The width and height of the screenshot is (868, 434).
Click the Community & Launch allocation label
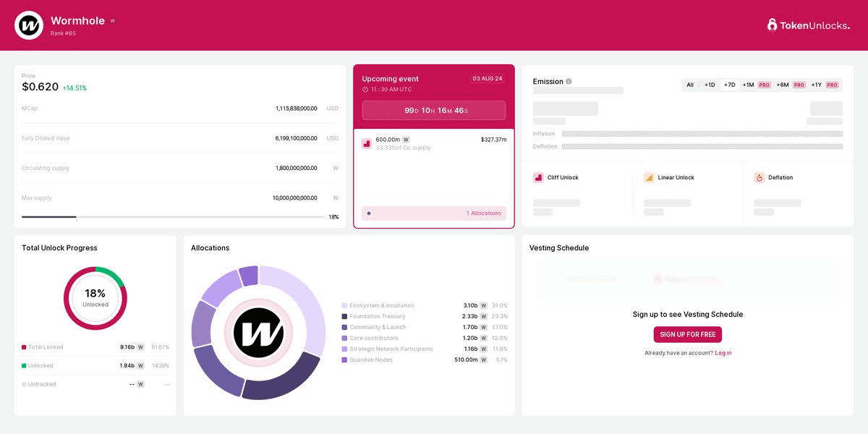(x=378, y=328)
